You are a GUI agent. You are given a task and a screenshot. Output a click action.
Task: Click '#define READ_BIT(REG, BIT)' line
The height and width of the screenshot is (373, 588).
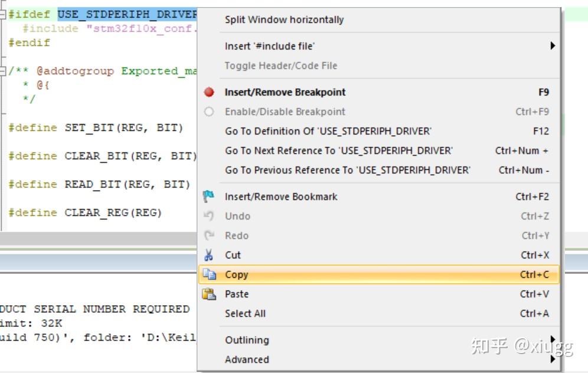[x=99, y=185]
